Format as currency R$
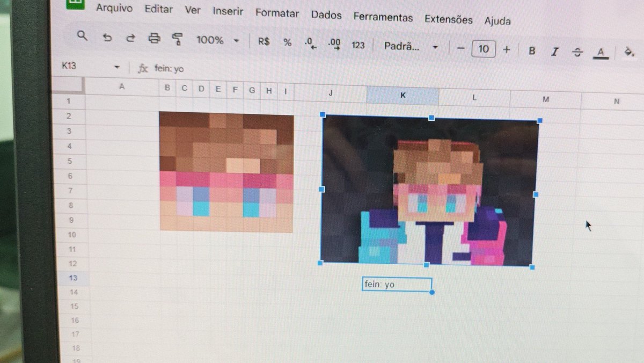 point(264,41)
